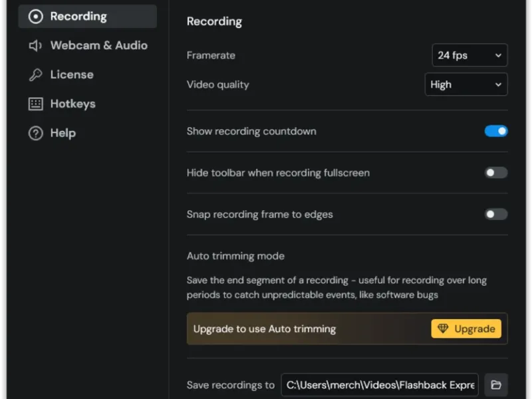Go to the Hotkeys section
Image resolution: width=532 pixels, height=399 pixels.
[x=88, y=104]
